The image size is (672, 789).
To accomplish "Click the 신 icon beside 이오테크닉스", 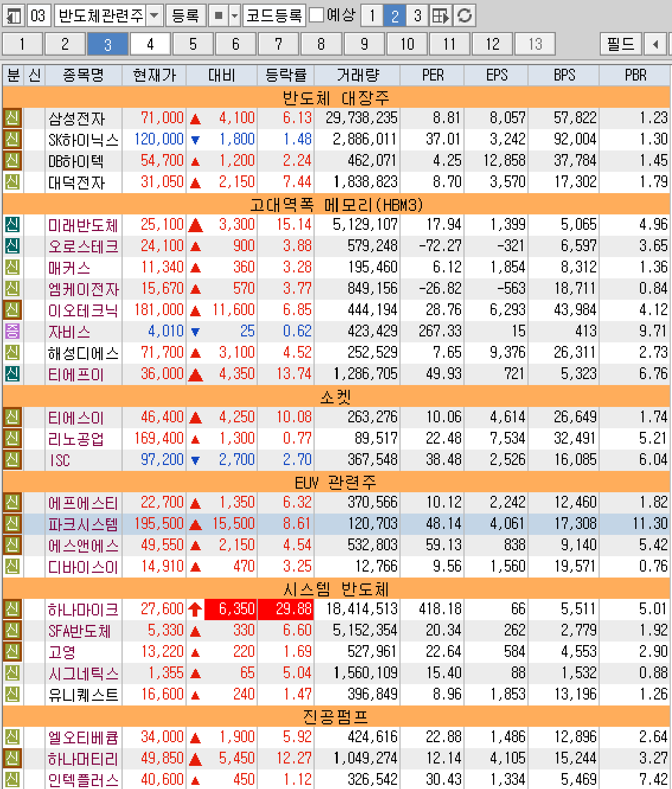I will (x=12, y=310).
